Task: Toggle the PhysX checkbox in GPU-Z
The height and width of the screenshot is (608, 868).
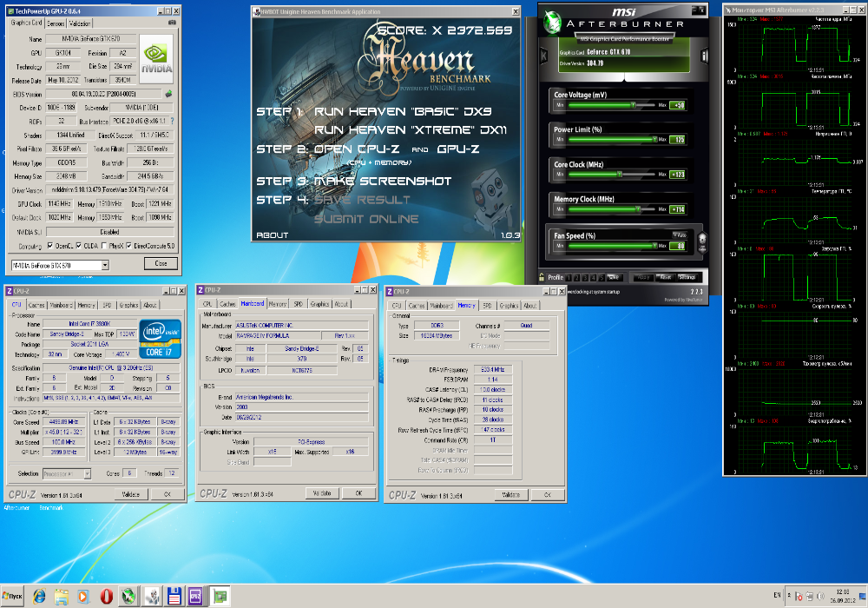Action: [x=104, y=246]
